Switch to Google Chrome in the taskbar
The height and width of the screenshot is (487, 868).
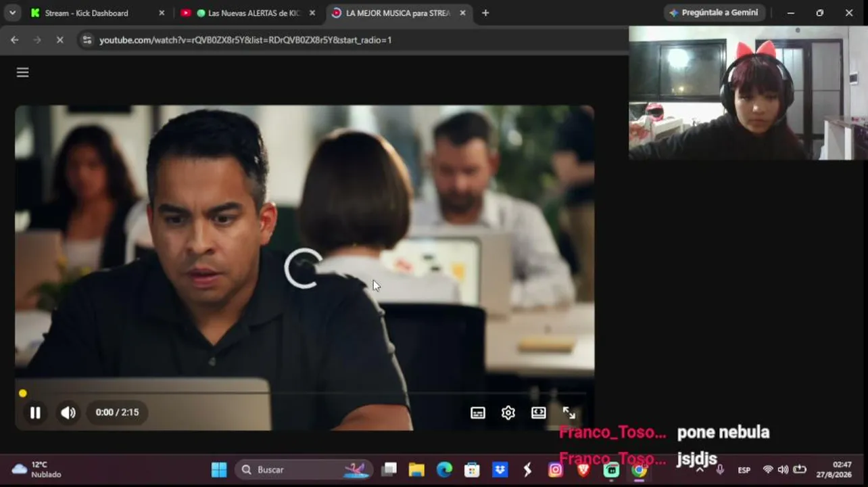(x=639, y=469)
